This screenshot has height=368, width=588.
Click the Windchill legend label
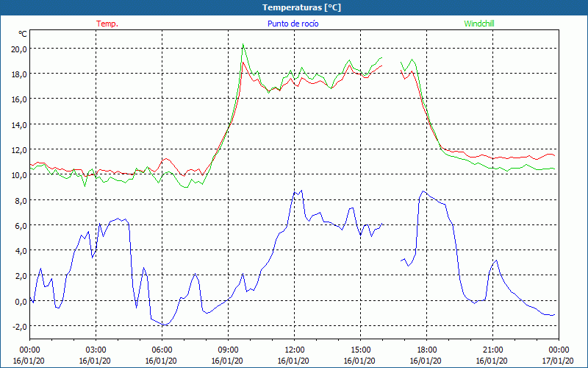click(479, 24)
